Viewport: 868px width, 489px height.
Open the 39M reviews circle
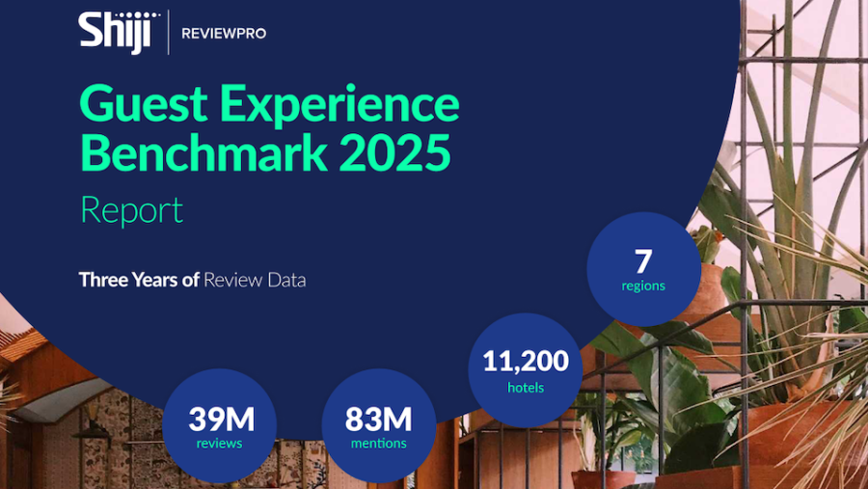(x=220, y=425)
